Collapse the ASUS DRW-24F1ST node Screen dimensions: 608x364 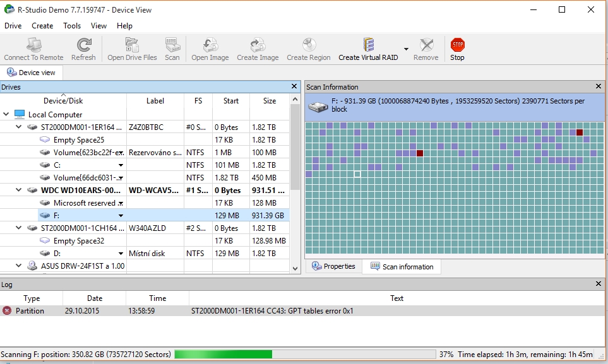pyautogui.click(x=18, y=266)
